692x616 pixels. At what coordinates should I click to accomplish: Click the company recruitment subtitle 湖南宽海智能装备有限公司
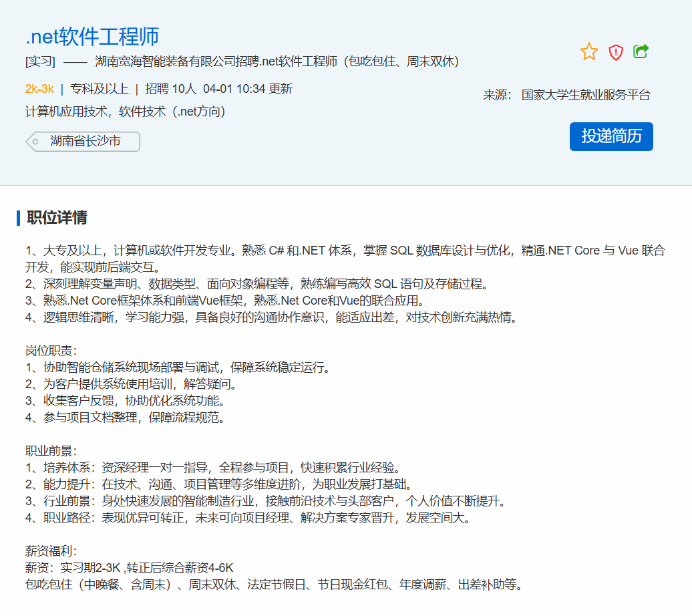[x=177, y=61]
